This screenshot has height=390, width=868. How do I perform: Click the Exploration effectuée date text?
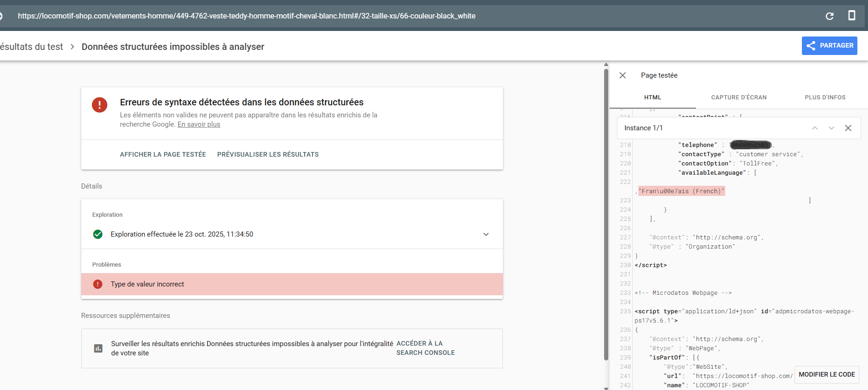[x=182, y=234]
